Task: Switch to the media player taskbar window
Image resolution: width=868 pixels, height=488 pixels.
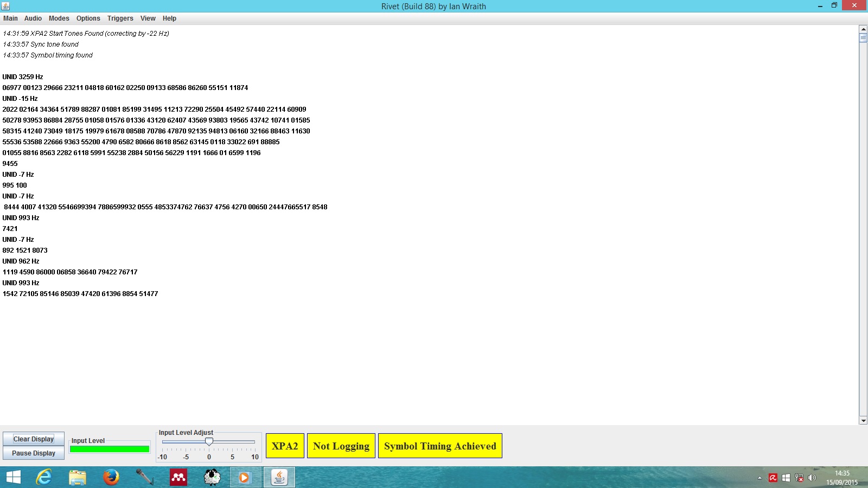Action: (245, 477)
